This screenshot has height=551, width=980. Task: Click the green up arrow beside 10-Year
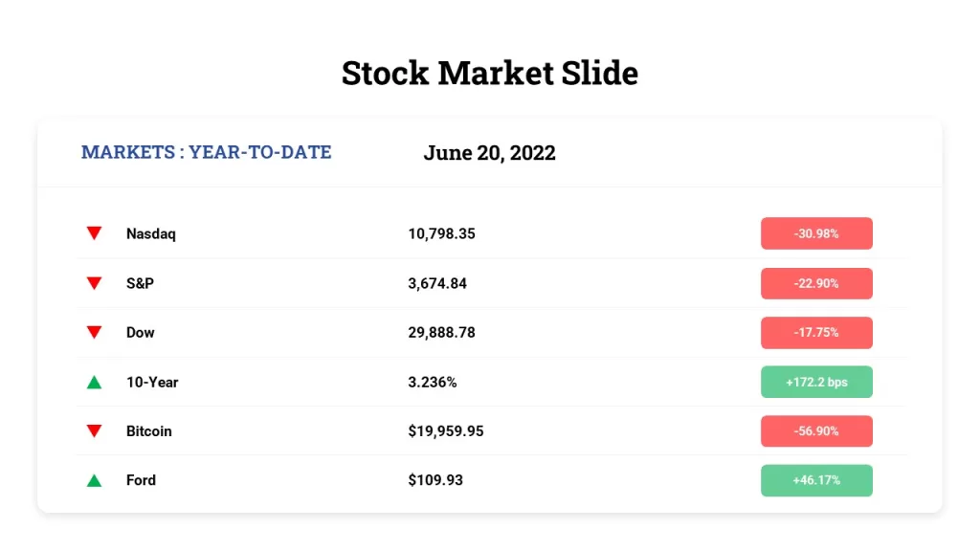click(94, 382)
